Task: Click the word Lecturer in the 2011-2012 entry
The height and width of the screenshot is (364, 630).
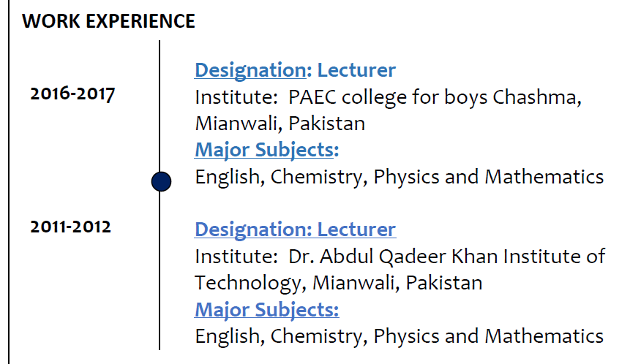Action: [x=356, y=230]
